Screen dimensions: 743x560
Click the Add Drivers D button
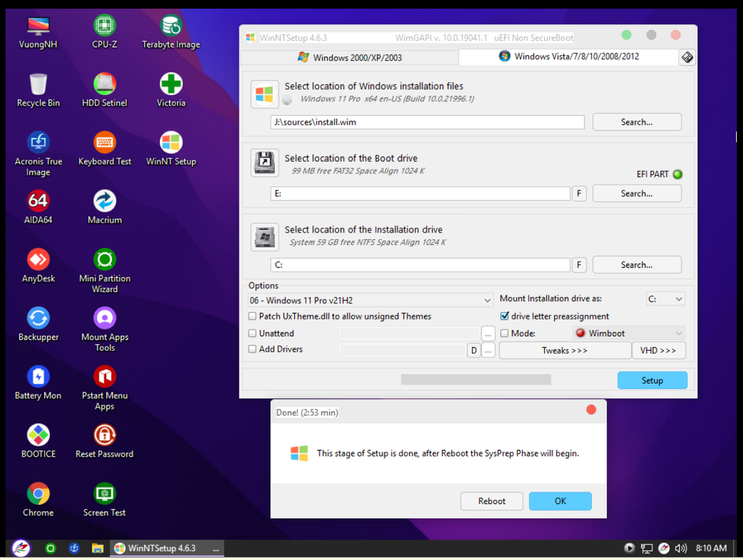473,351
